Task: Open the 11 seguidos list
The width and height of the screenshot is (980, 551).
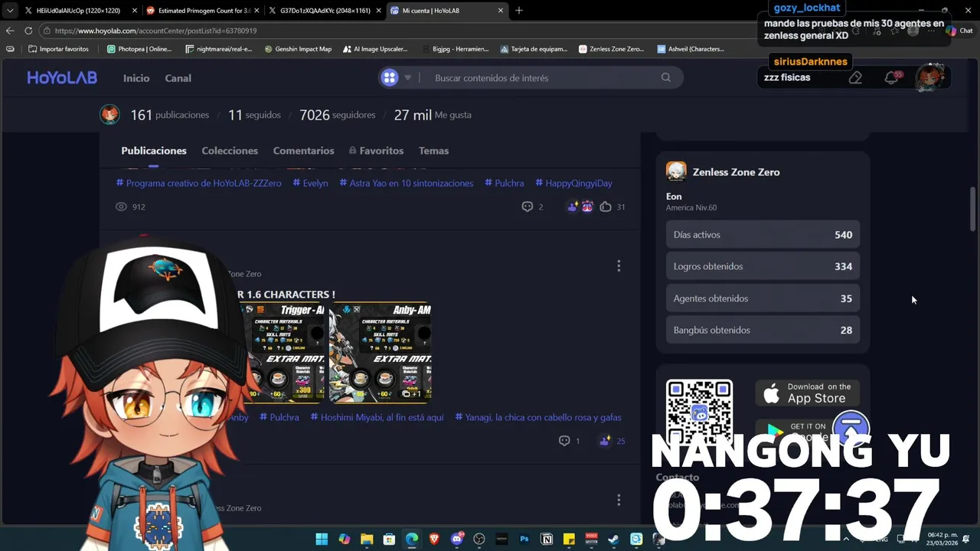Action: tap(254, 115)
